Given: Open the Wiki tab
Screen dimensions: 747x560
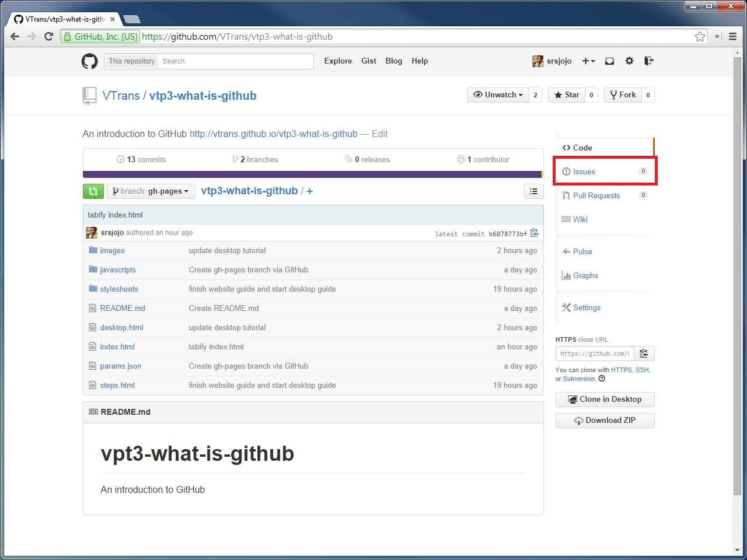Looking at the screenshot, I should click(x=605, y=219).
